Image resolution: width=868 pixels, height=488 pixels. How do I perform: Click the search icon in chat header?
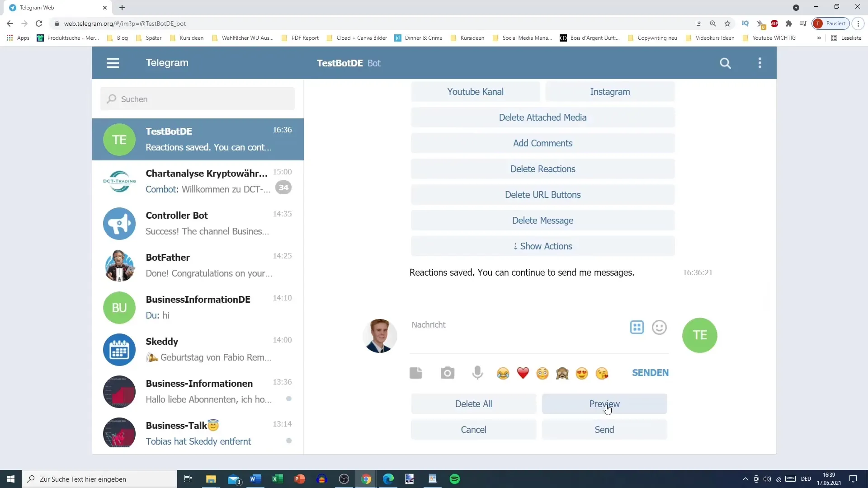(x=726, y=63)
